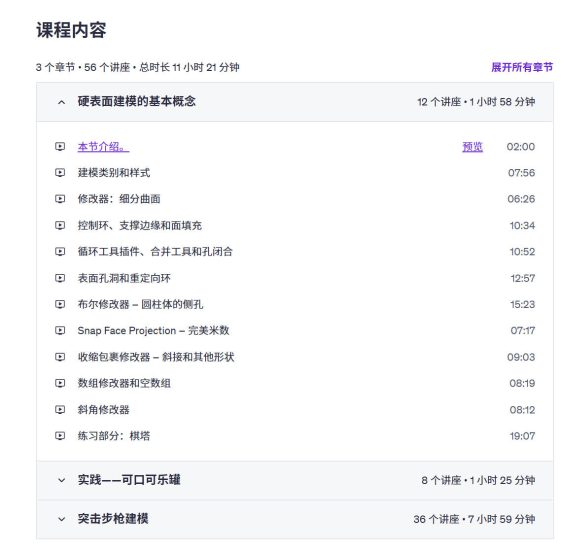Click video icon beside 本节介绍
This screenshot has height=550, width=561.
pyautogui.click(x=60, y=146)
